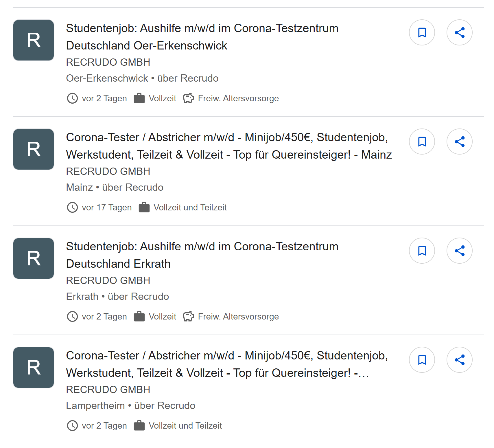Click 'vor 17 Tagen' in Mainz listing

coord(107,208)
